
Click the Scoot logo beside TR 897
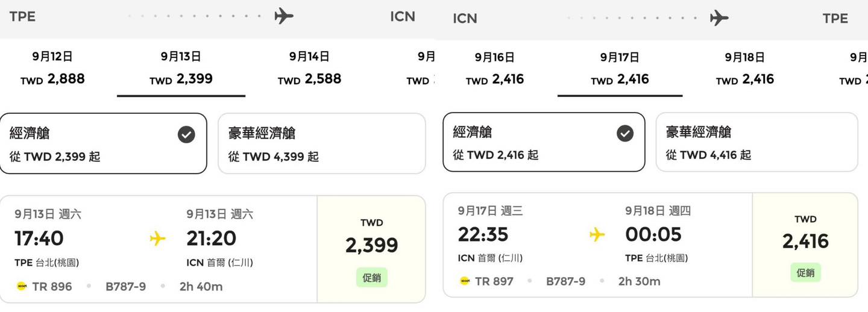point(465,281)
